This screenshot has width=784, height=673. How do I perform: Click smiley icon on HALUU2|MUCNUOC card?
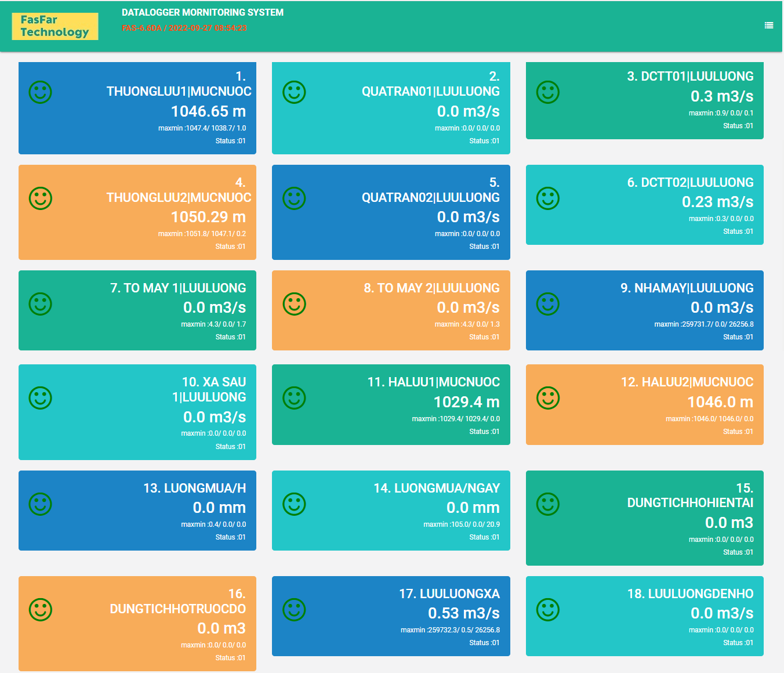pyautogui.click(x=547, y=398)
